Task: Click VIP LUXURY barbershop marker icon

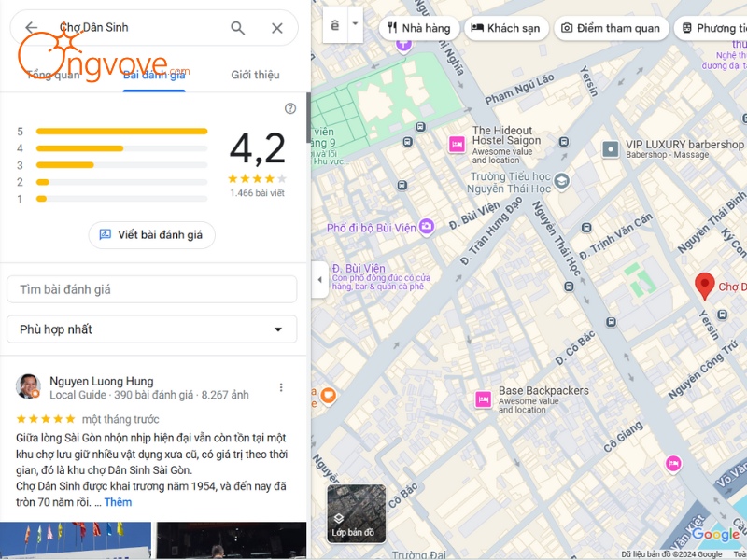Action: tap(611, 149)
